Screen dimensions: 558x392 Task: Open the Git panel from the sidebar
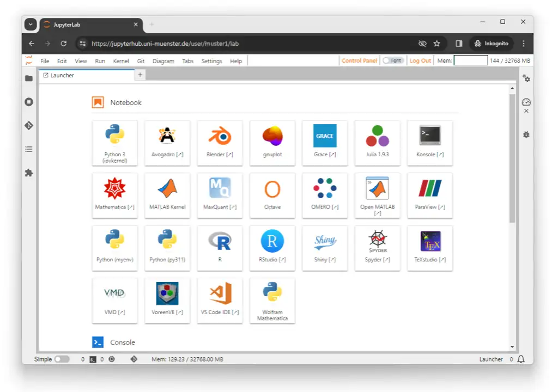click(x=28, y=125)
